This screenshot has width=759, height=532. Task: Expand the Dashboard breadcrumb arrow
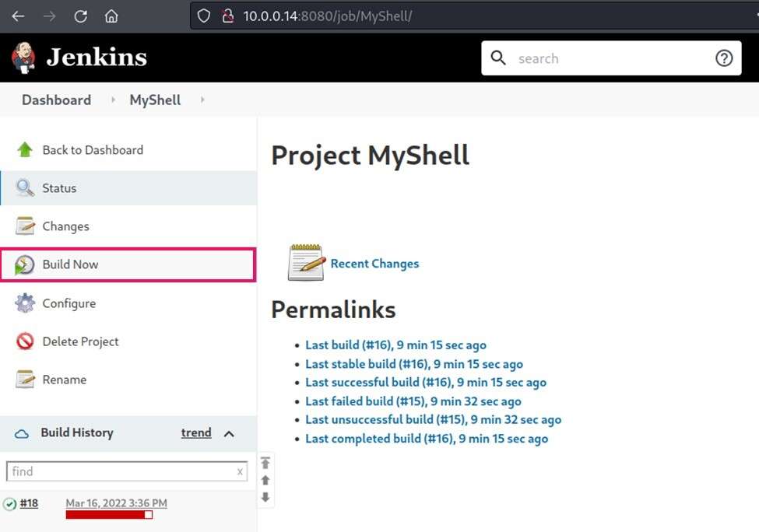(x=113, y=100)
